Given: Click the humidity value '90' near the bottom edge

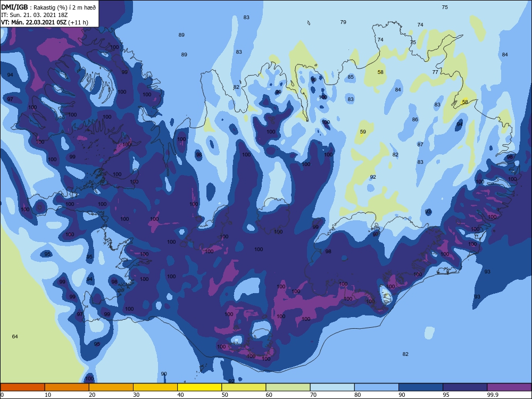Looking at the screenshot, I should [x=164, y=374].
